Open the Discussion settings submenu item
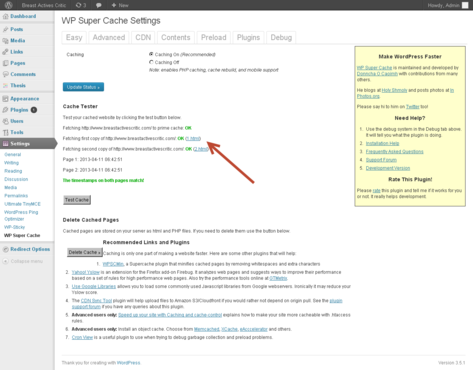Screen dimensions: 473x370 click(x=16, y=179)
